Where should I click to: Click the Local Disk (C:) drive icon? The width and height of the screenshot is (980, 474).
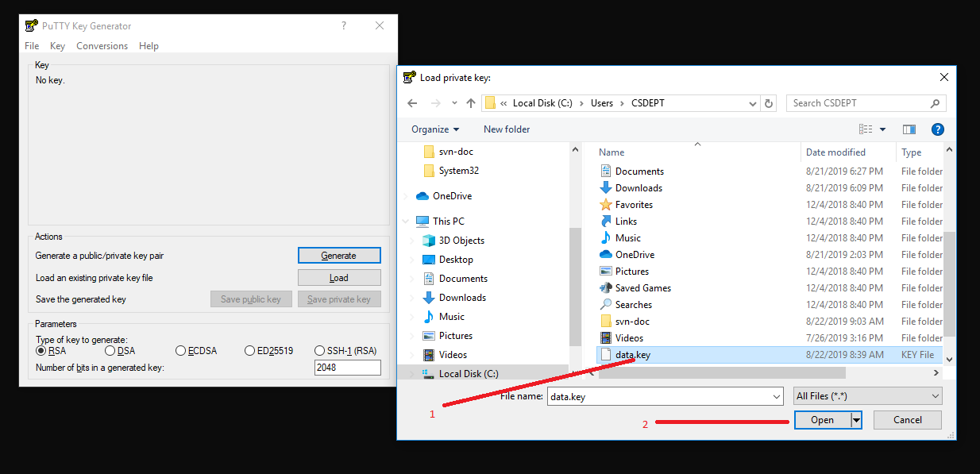click(429, 374)
